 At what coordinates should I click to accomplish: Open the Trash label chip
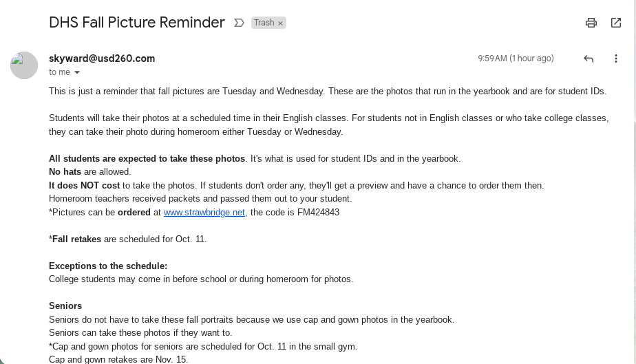(x=264, y=23)
